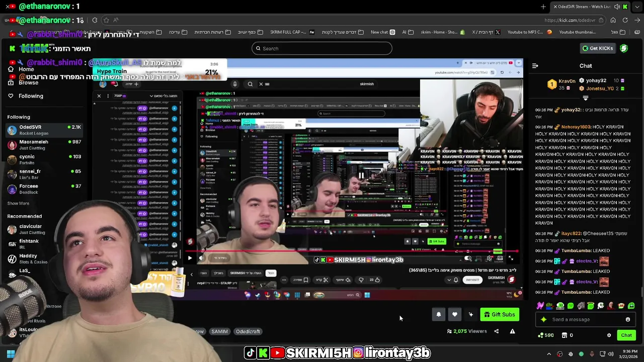Viewport: 644px width, 362px height.
Task: Pause the embedded video in center
Action: coord(361,175)
